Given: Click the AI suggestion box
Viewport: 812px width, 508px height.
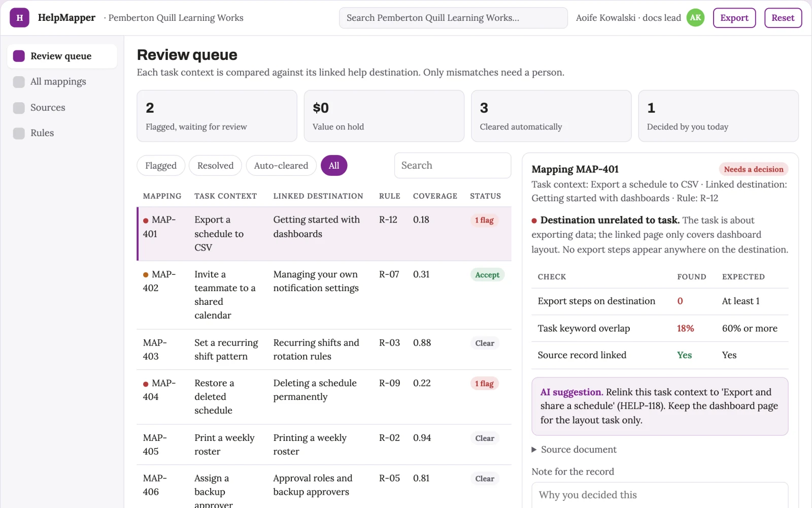Looking at the screenshot, I should click(x=660, y=406).
